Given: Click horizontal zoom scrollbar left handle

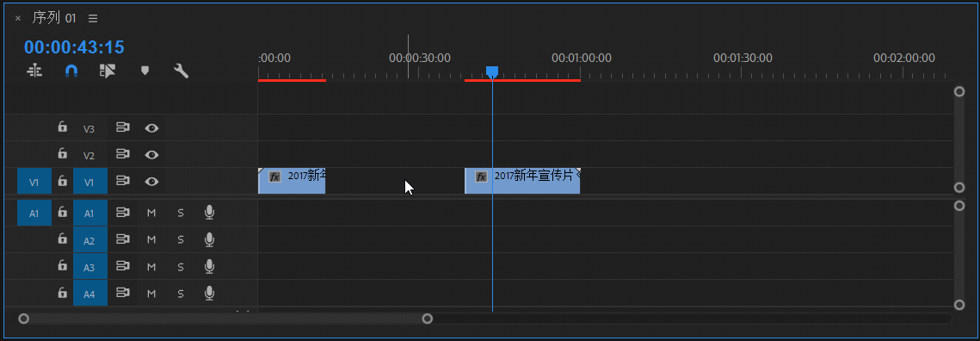Looking at the screenshot, I should pyautogui.click(x=24, y=319).
